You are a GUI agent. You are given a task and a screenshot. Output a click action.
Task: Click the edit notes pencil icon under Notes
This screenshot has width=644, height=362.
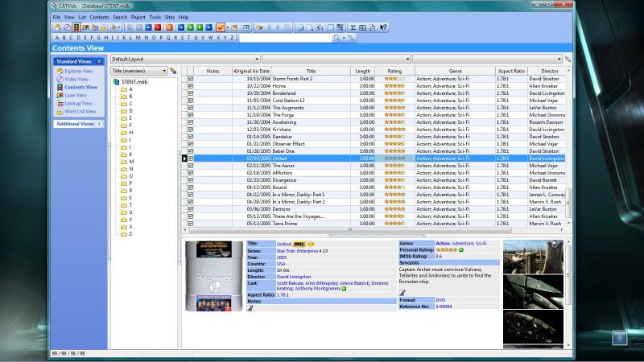(x=250, y=308)
